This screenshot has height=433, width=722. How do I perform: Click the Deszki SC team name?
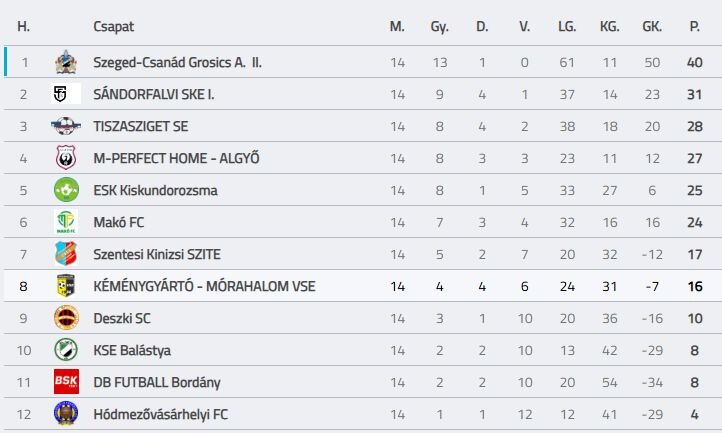[122, 318]
